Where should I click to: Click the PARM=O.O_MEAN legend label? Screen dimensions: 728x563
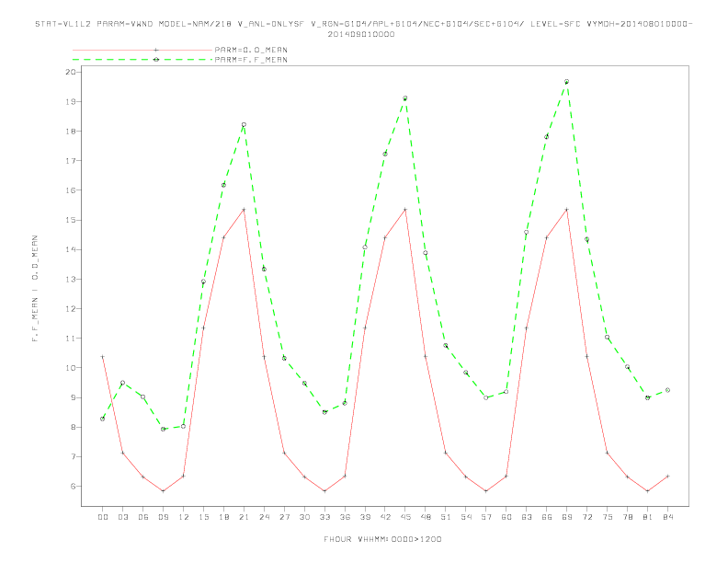pos(251,50)
